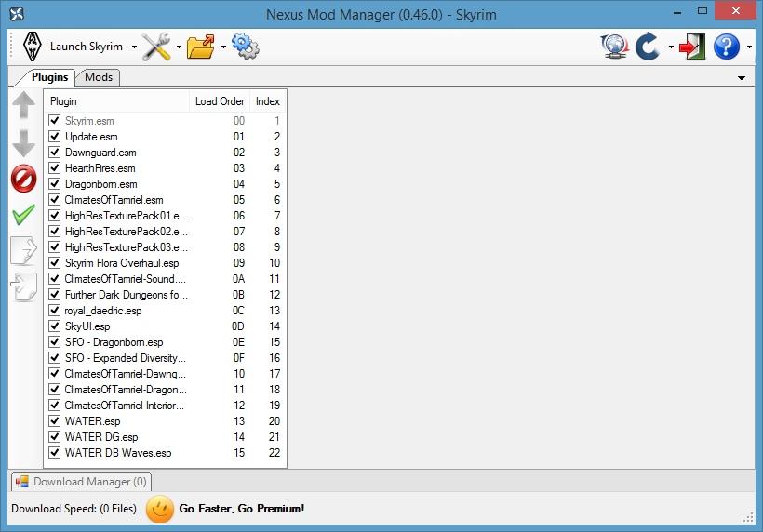The height and width of the screenshot is (532, 763).
Task: Expand the tools icon dropdown arrow
Action: pyautogui.click(x=179, y=47)
